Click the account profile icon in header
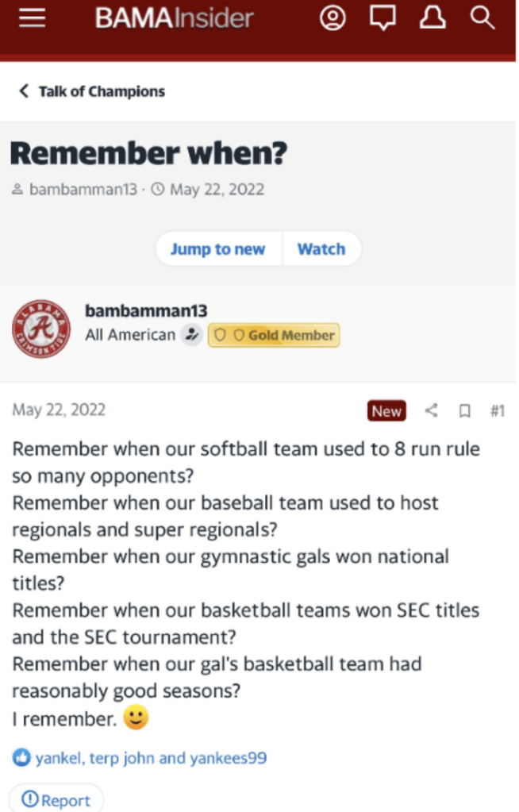 coord(333,18)
